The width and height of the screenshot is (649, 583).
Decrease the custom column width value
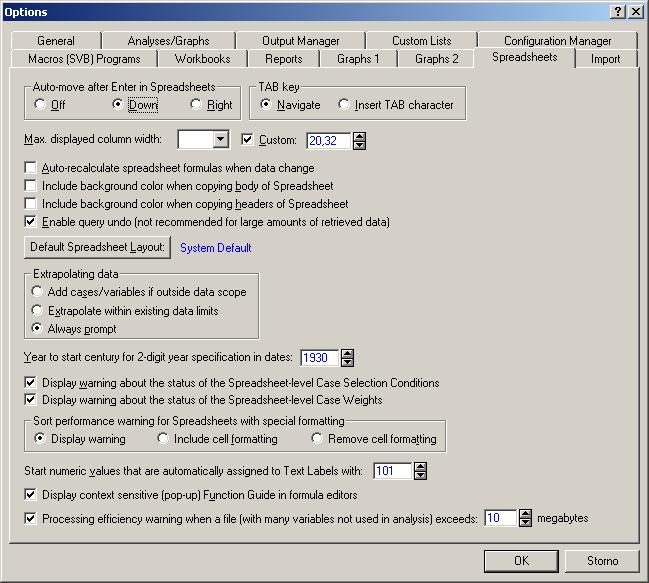(x=359, y=145)
